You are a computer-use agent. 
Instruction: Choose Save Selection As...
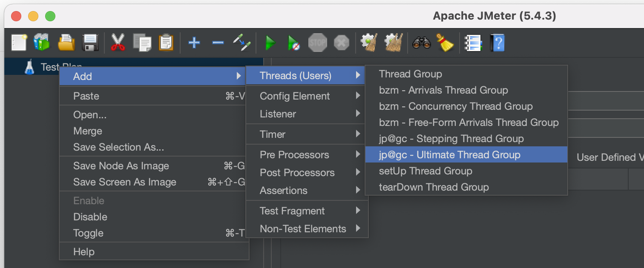[x=153, y=147]
